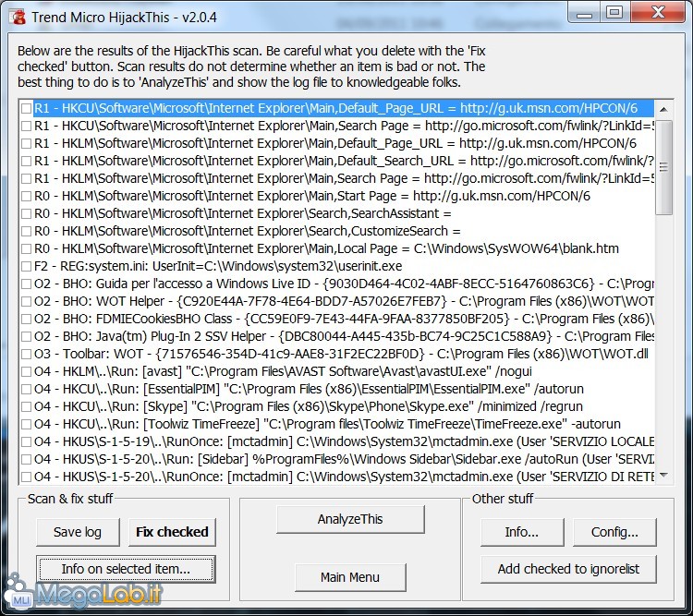Open the Config... settings

(x=614, y=532)
